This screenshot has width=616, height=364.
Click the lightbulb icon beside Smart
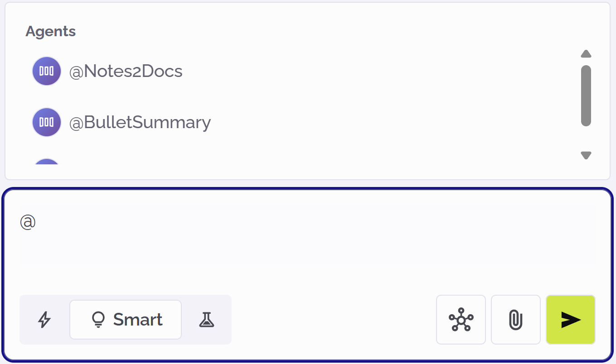point(98,320)
